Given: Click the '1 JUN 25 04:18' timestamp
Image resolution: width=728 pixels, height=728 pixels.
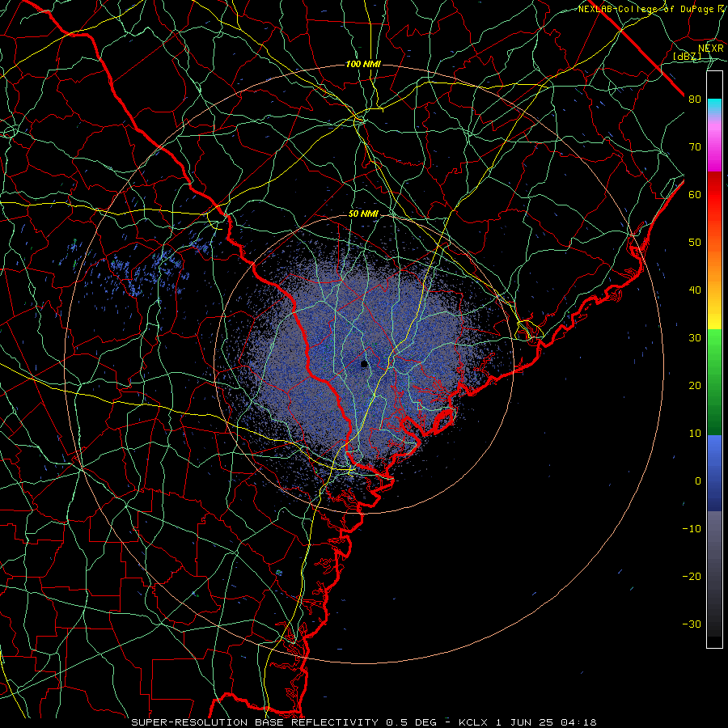Looking at the screenshot, I should 548,722.
